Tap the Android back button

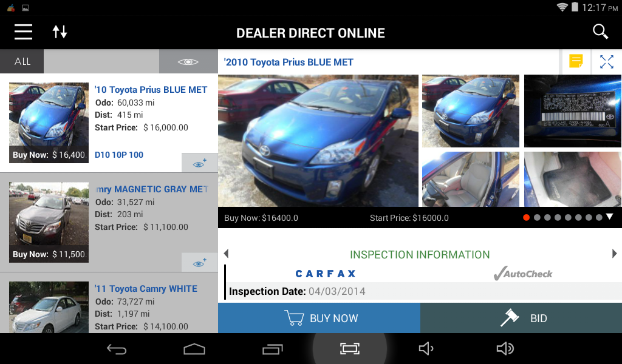point(117,349)
